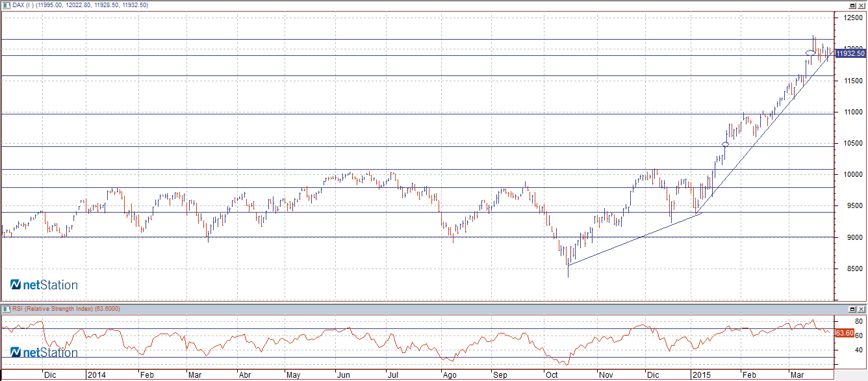868x381 pixels.
Task: Click the Jul month label
Action: [x=392, y=375]
